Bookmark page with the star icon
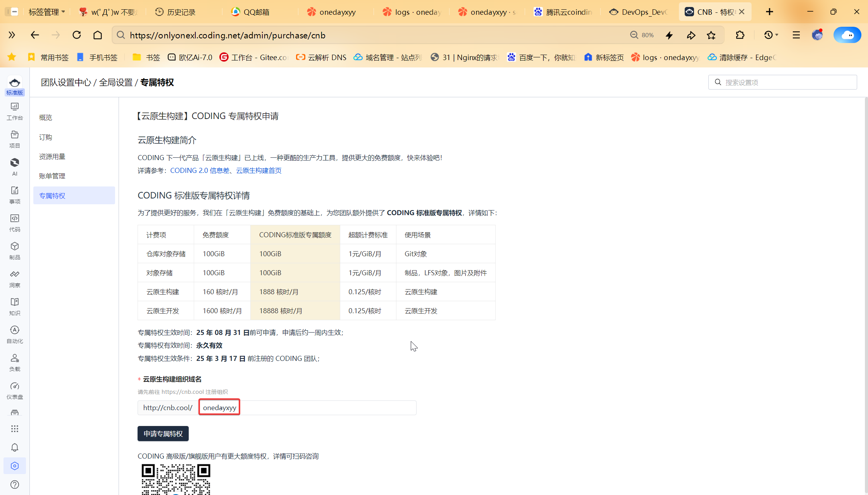 tap(711, 35)
